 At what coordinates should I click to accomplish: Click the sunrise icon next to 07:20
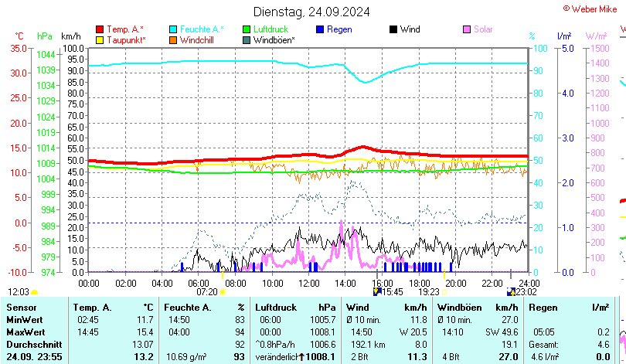pyautogui.click(x=224, y=292)
